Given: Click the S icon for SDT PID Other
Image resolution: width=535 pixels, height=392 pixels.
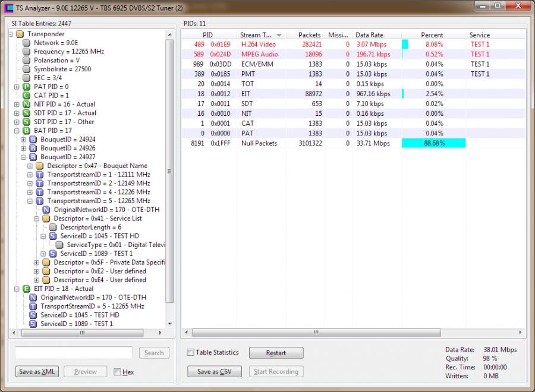Looking at the screenshot, I should coord(27,122).
